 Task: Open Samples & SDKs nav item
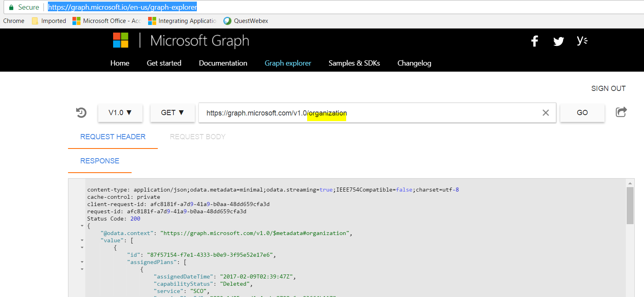(x=354, y=63)
